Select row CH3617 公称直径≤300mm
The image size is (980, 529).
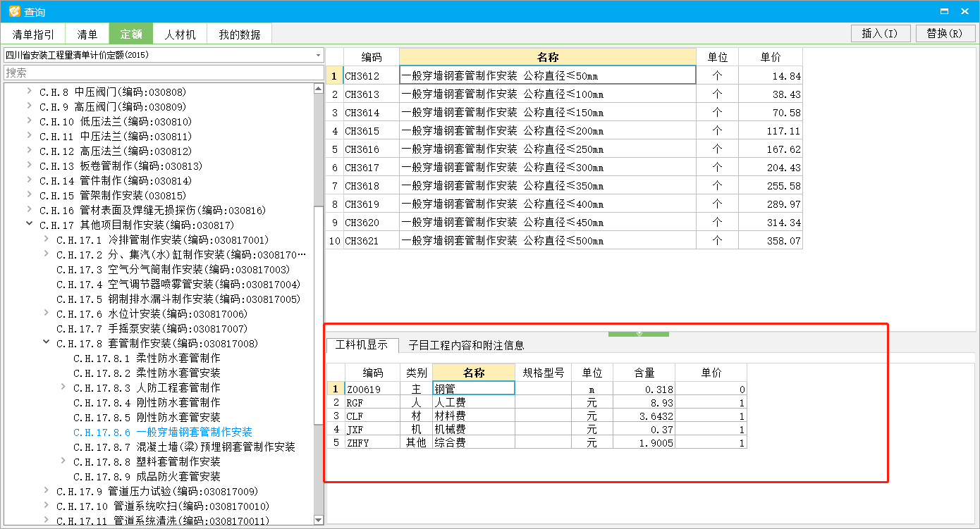tap(564, 167)
